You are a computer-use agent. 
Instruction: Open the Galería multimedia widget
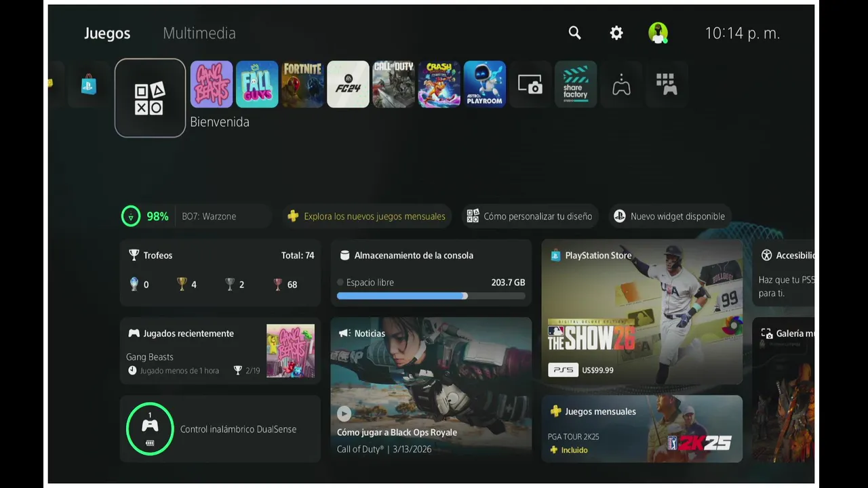pyautogui.click(x=783, y=390)
